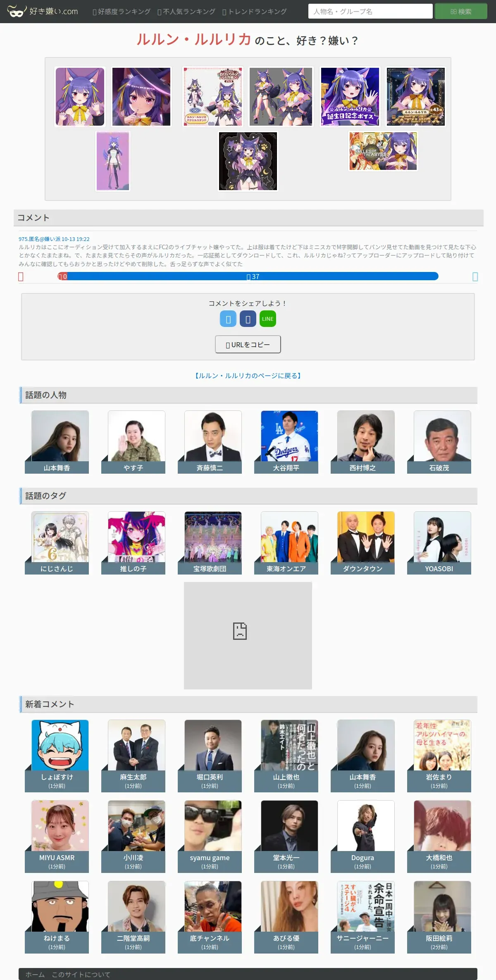Share the comment on Twitter icon
The image size is (496, 980).
pos(228,319)
